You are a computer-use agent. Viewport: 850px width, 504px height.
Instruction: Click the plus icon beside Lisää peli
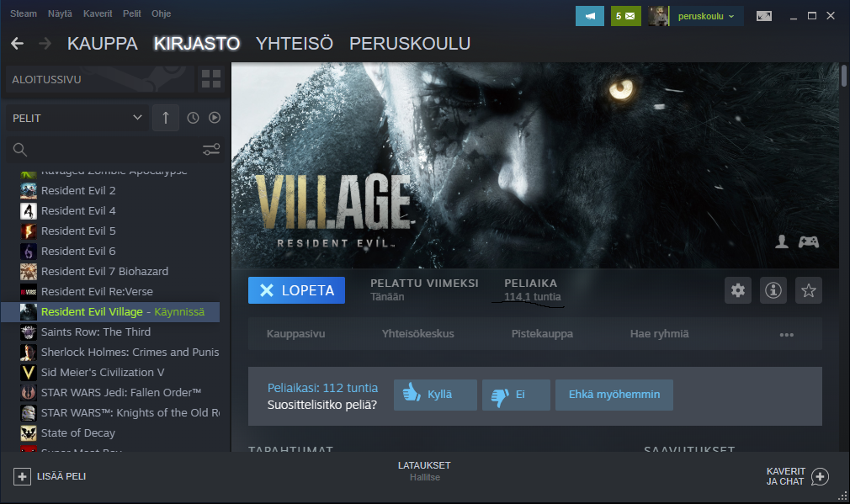coord(22,476)
